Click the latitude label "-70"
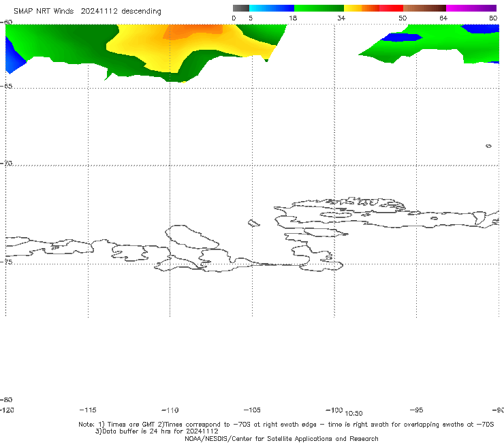 tap(6, 163)
